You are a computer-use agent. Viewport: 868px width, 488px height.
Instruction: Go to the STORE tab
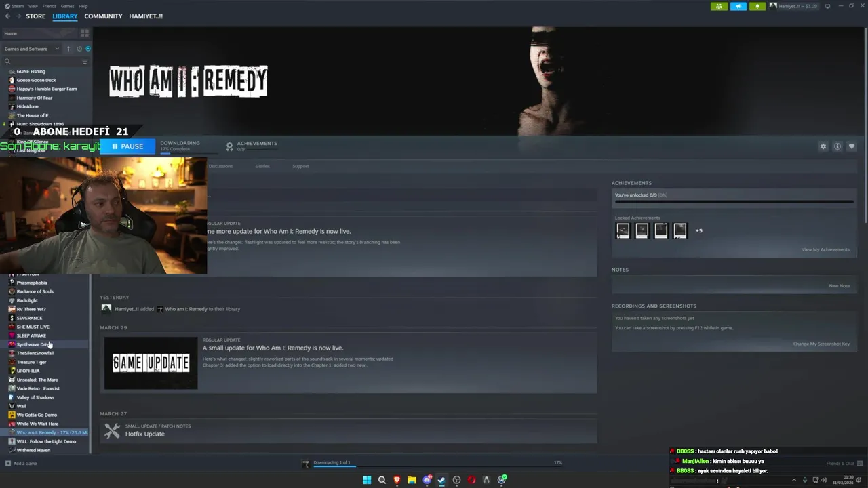(36, 16)
